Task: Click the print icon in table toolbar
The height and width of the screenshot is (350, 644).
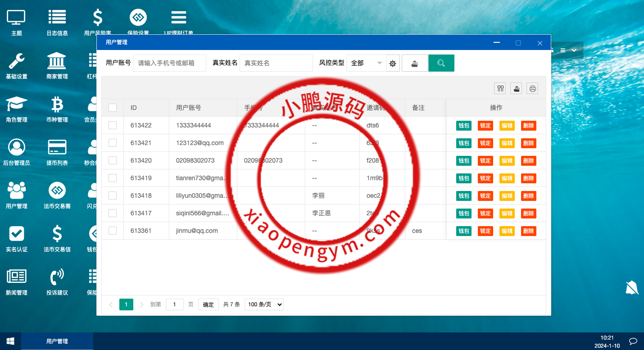Action: pos(532,89)
